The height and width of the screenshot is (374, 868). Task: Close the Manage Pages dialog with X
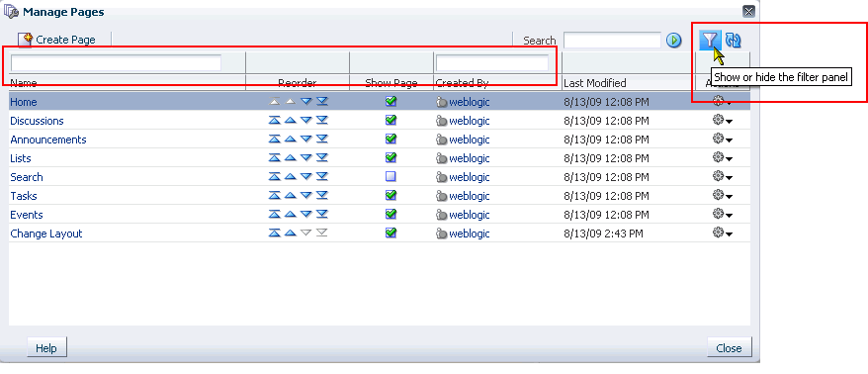(748, 11)
